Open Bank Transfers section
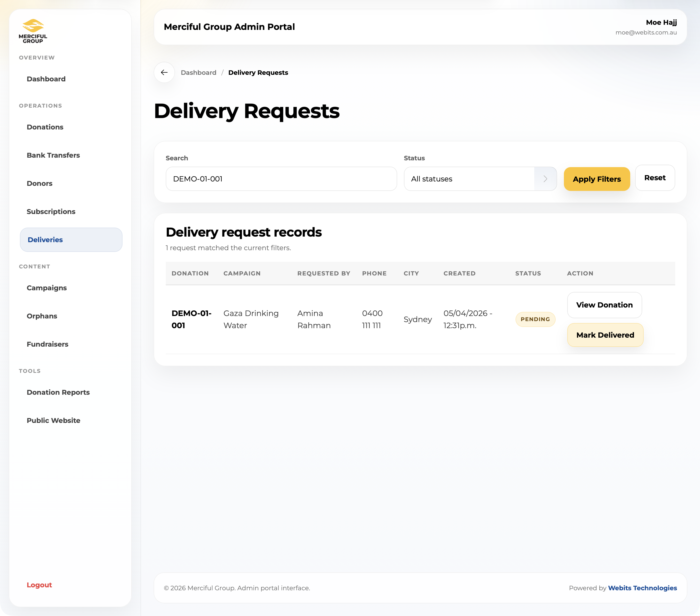This screenshot has width=700, height=616. click(x=53, y=155)
